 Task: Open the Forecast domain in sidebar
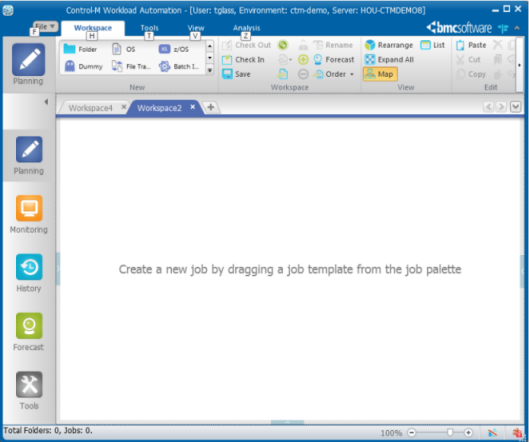coord(29,326)
